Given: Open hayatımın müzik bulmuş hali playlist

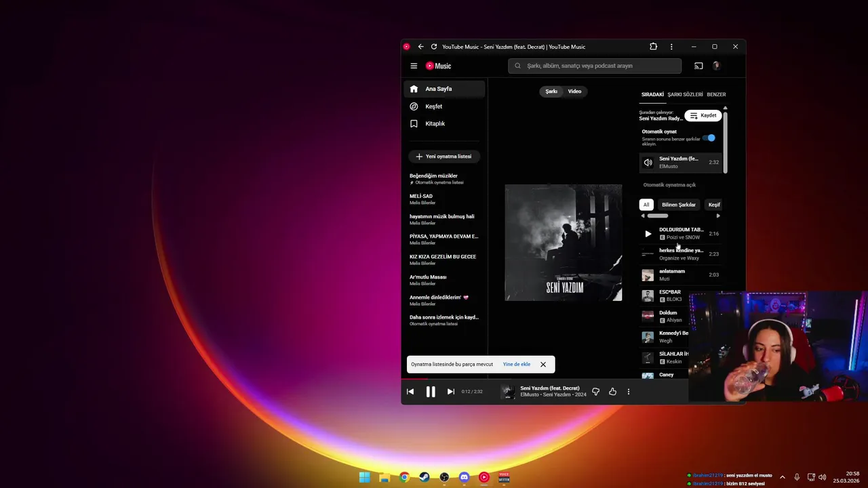Looking at the screenshot, I should (445, 220).
